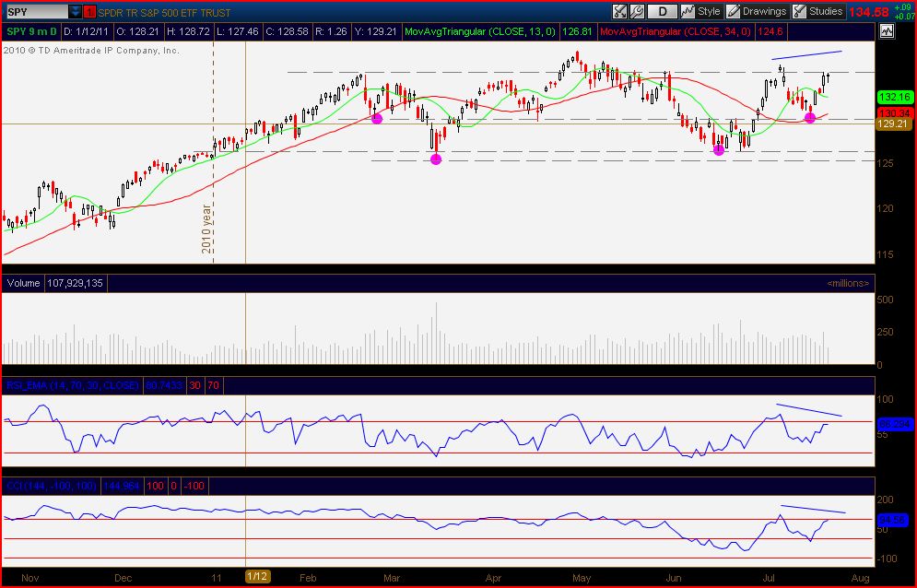This screenshot has width=917, height=588.
Task: Select the red MovAvgTriangular (CLOSE, 34, 0) label
Action: pyautogui.click(x=676, y=31)
